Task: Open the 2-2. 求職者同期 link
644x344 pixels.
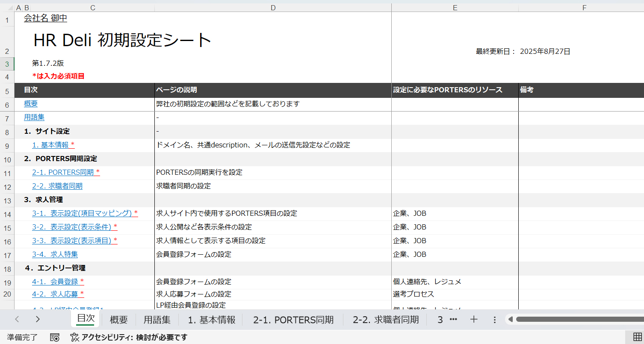Action: pyautogui.click(x=57, y=186)
